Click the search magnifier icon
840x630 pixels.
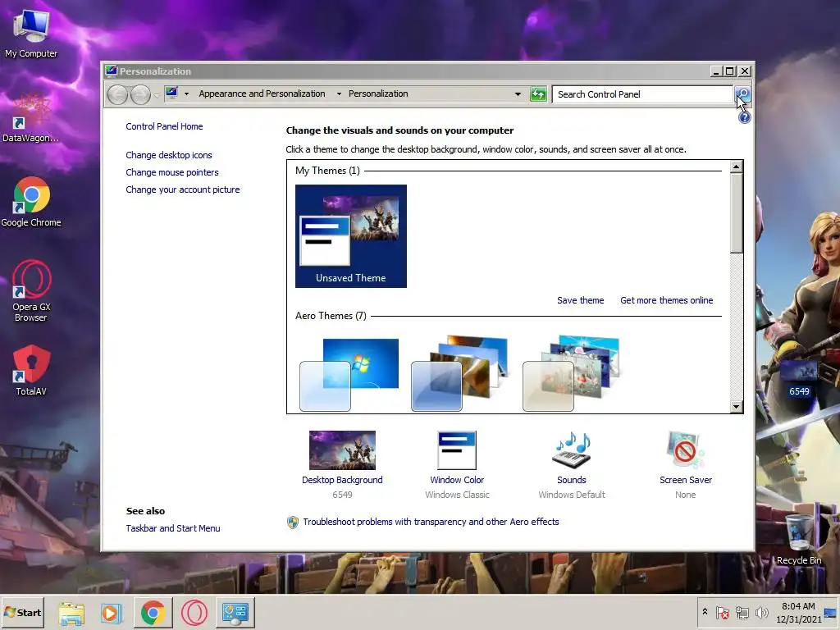(x=742, y=94)
